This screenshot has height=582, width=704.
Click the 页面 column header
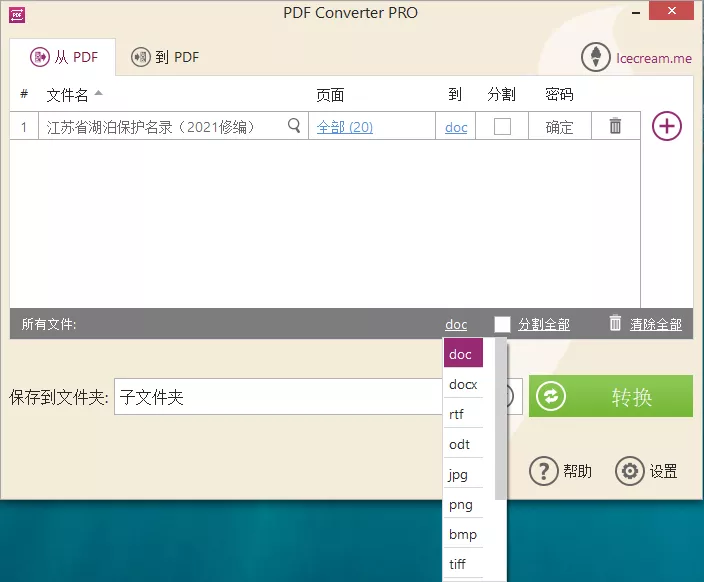point(330,95)
